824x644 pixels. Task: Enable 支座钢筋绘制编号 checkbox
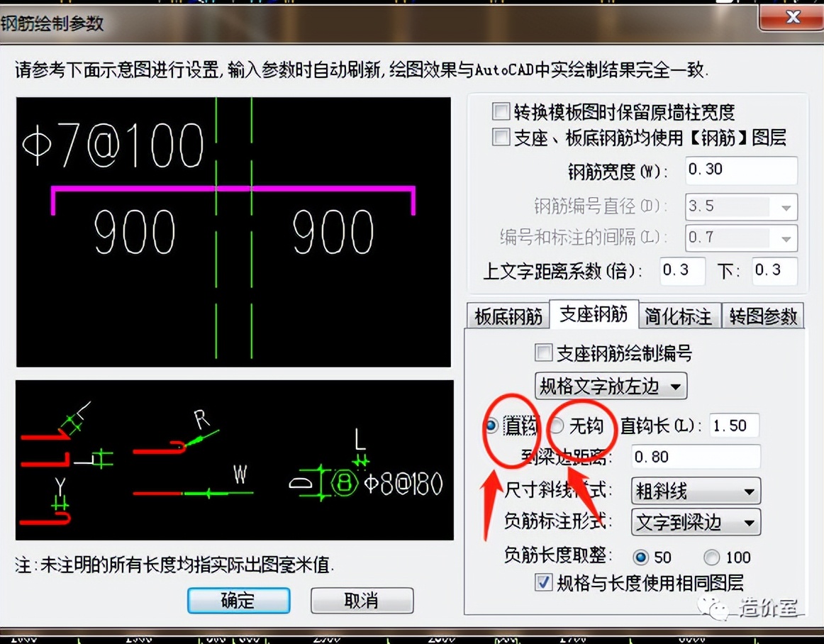(543, 352)
